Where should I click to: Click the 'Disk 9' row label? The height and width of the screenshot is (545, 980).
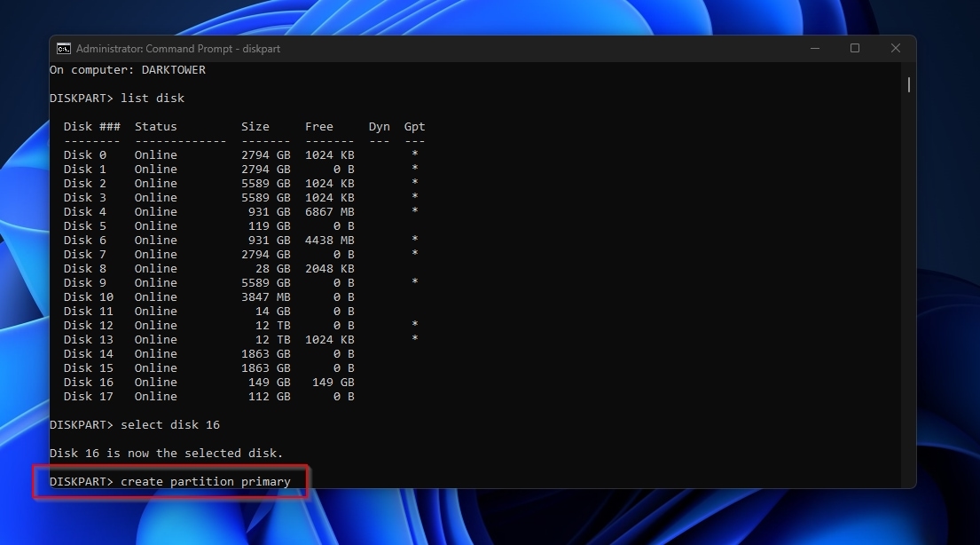tap(85, 283)
